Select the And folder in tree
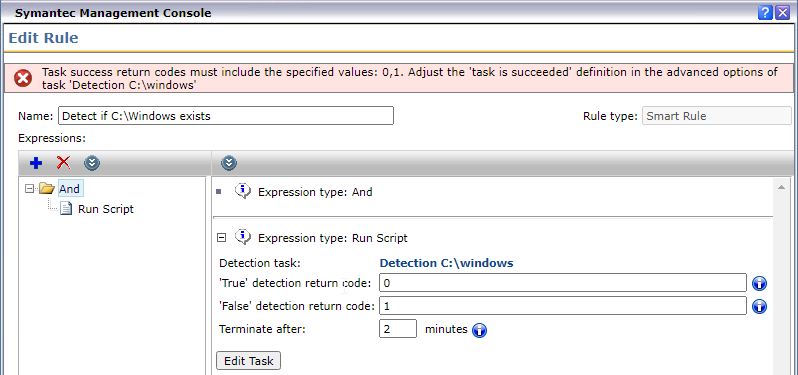This screenshot has width=798, height=375. coord(69,189)
